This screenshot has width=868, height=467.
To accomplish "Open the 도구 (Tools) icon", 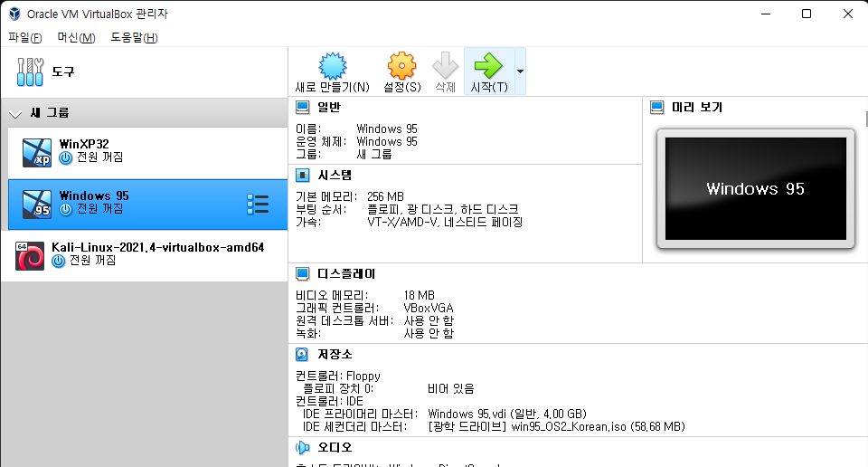I will point(30,72).
